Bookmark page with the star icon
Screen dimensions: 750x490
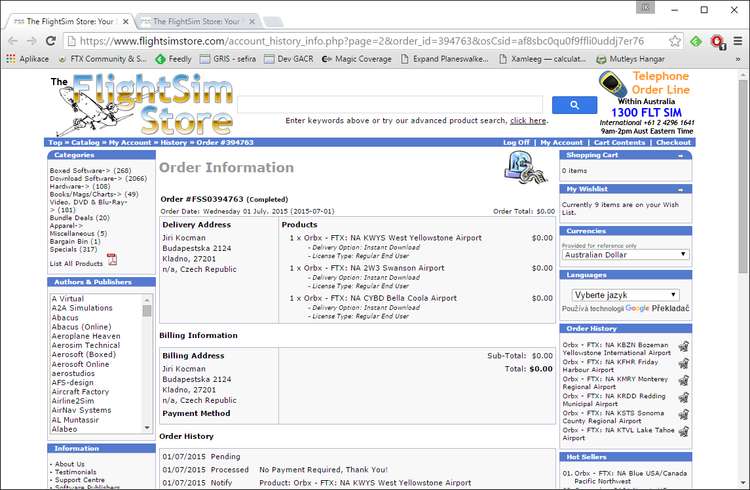click(675, 41)
